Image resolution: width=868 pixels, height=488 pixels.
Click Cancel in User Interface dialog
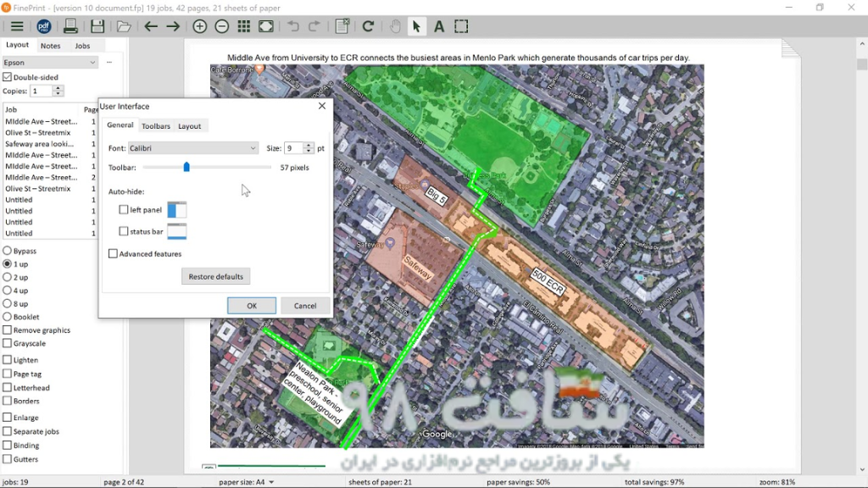tap(305, 305)
